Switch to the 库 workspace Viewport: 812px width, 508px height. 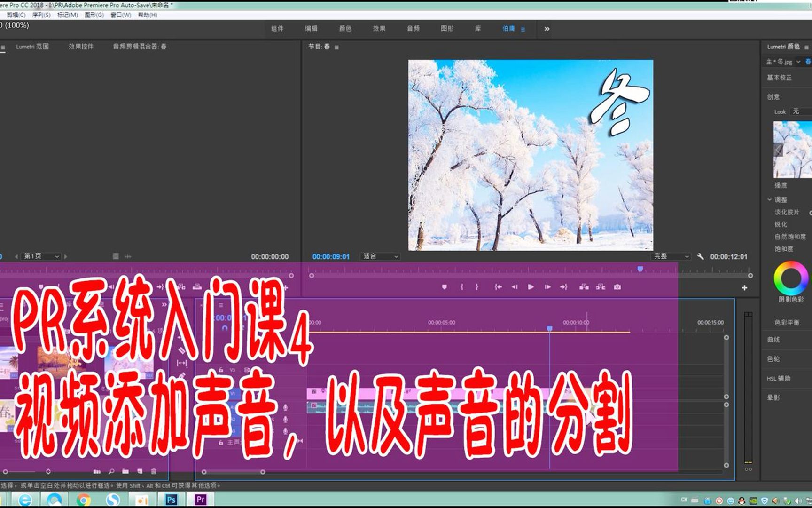pyautogui.click(x=478, y=29)
